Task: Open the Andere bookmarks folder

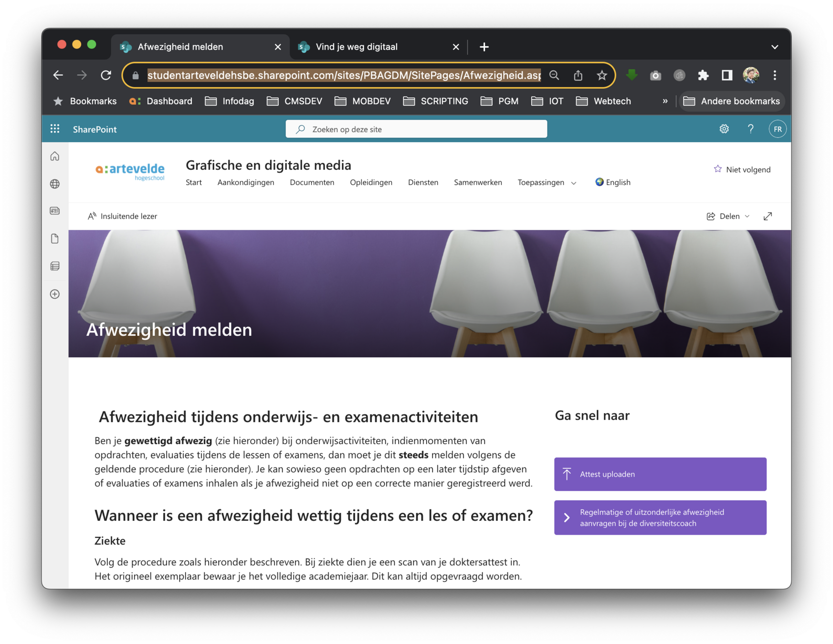Action: (731, 101)
